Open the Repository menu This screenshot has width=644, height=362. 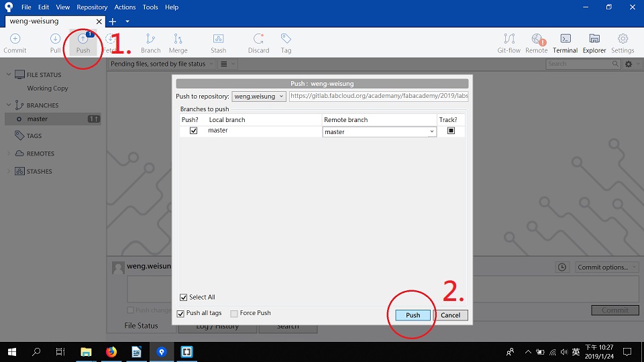coord(92,7)
